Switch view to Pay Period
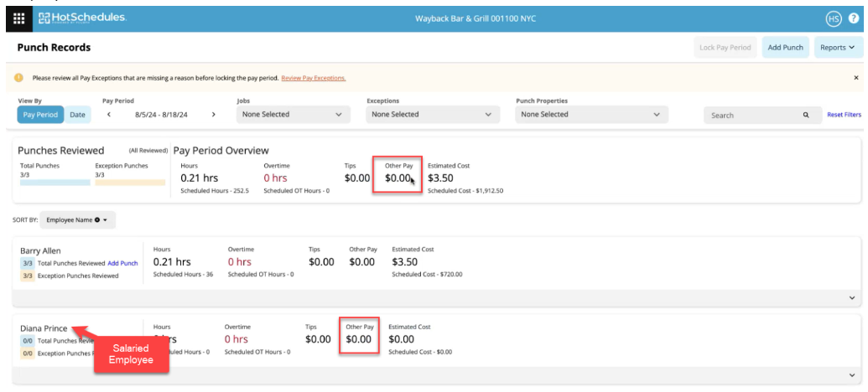Screen dimensions: 868x392 [40, 115]
